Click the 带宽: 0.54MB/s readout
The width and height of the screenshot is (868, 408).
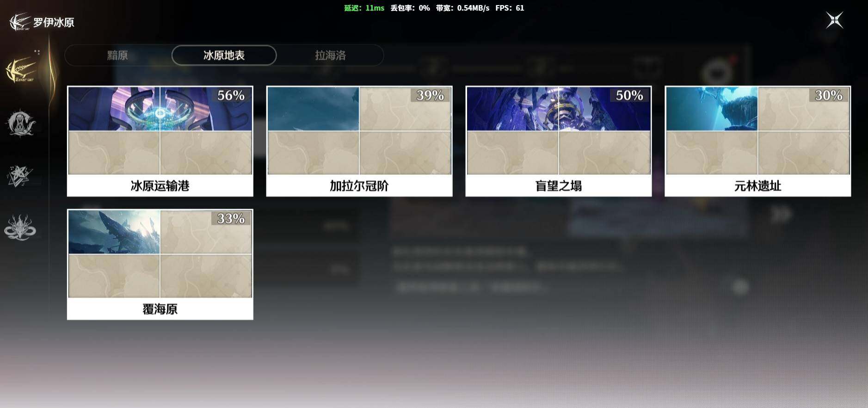click(462, 8)
